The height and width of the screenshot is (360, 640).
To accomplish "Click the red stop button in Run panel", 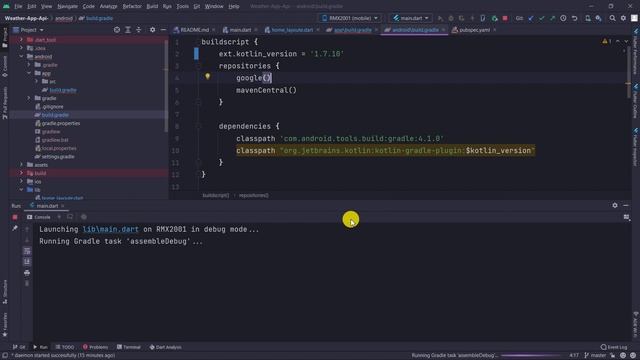I will point(15,217).
